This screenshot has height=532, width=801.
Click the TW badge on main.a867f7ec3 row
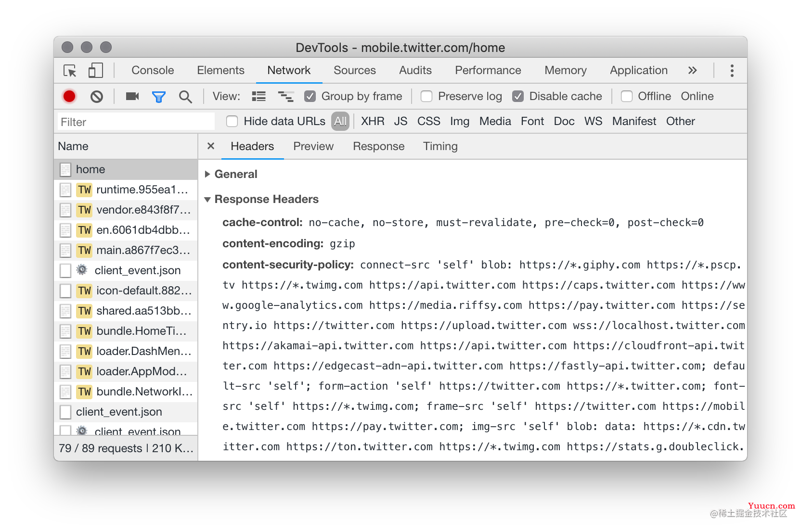pos(84,250)
